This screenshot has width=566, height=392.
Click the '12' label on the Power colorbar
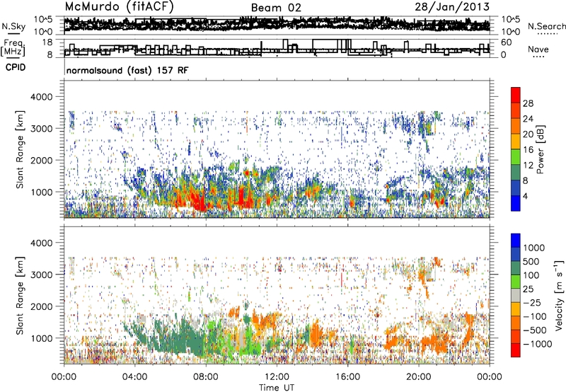click(x=528, y=166)
